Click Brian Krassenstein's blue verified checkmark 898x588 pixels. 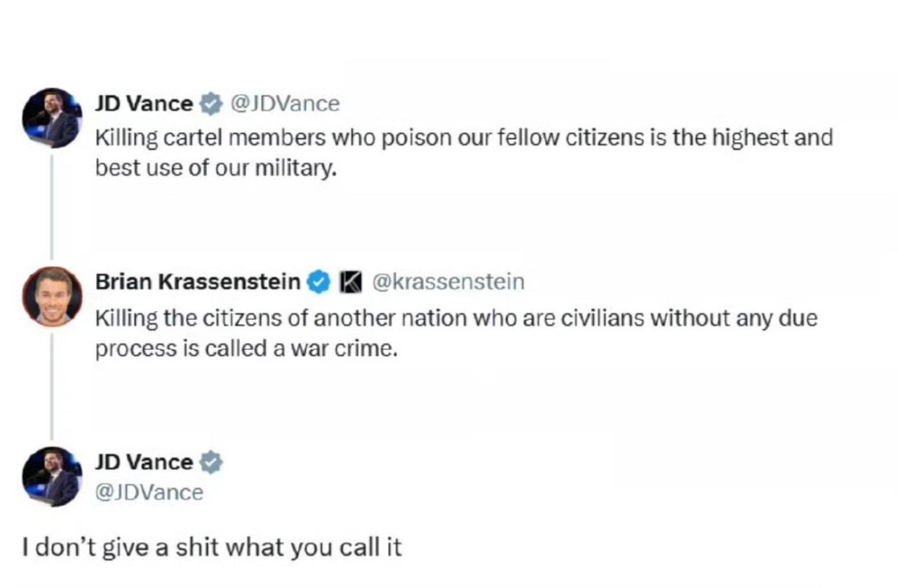click(319, 282)
